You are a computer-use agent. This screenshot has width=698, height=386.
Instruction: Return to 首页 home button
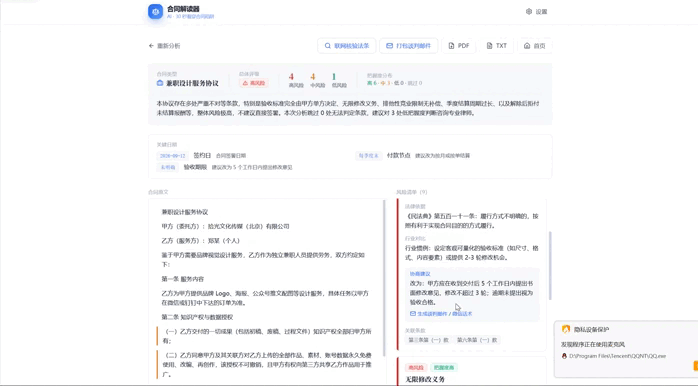click(x=535, y=46)
